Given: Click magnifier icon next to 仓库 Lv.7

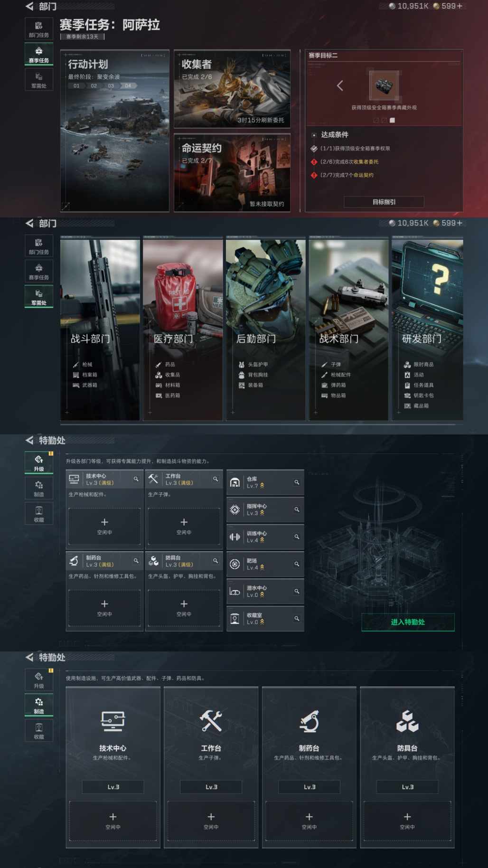Looking at the screenshot, I should pos(297,482).
